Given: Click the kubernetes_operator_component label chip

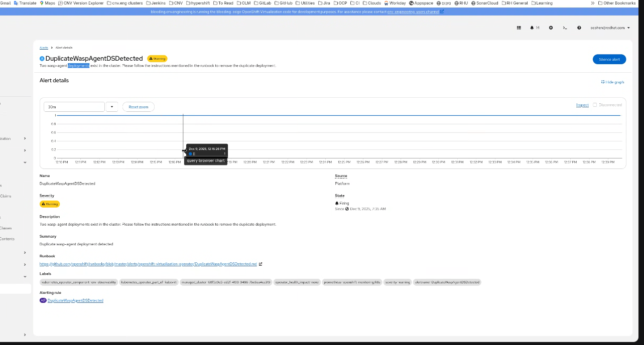Looking at the screenshot, I should 79,282.
